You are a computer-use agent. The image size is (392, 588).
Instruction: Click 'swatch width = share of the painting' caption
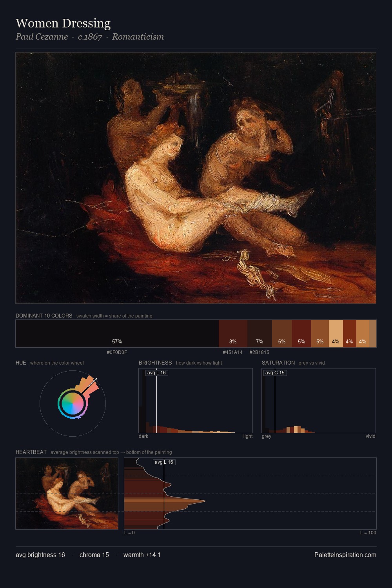click(114, 316)
